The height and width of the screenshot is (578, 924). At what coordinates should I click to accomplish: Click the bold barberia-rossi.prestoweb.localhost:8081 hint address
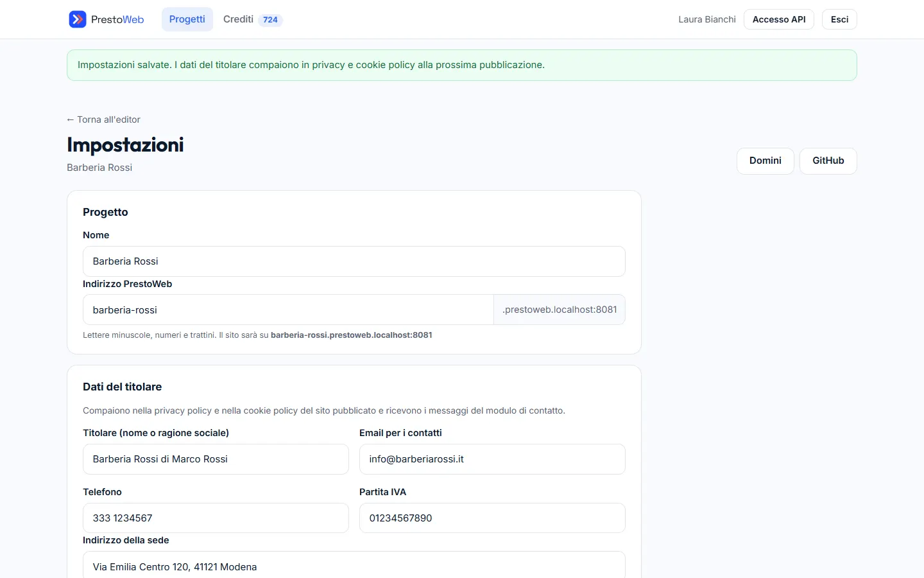[x=352, y=335]
